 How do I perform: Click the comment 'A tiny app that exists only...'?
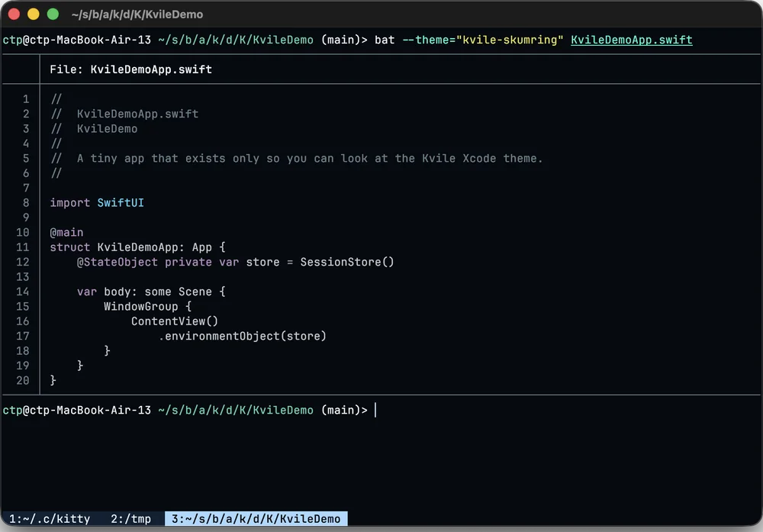click(x=310, y=159)
